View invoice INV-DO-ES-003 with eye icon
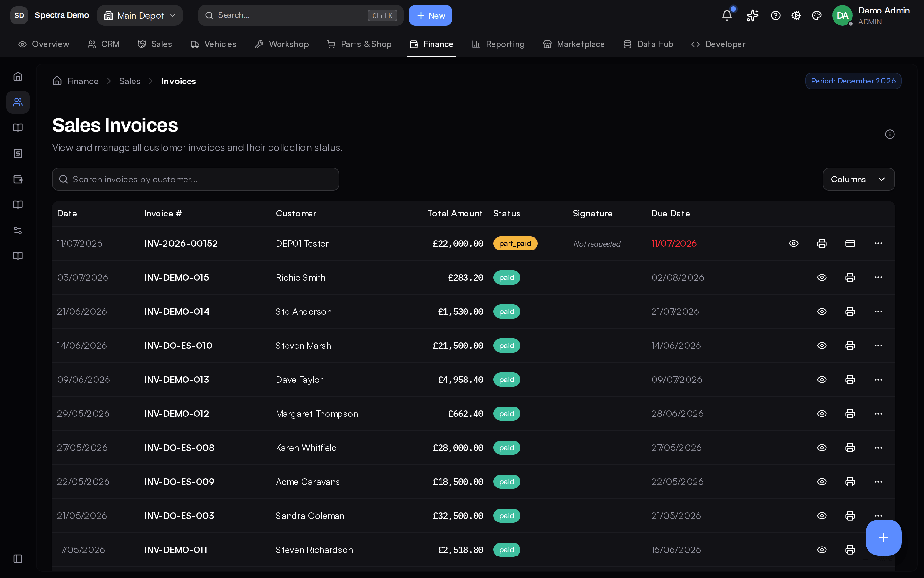Viewport: 924px width, 578px height. click(822, 516)
